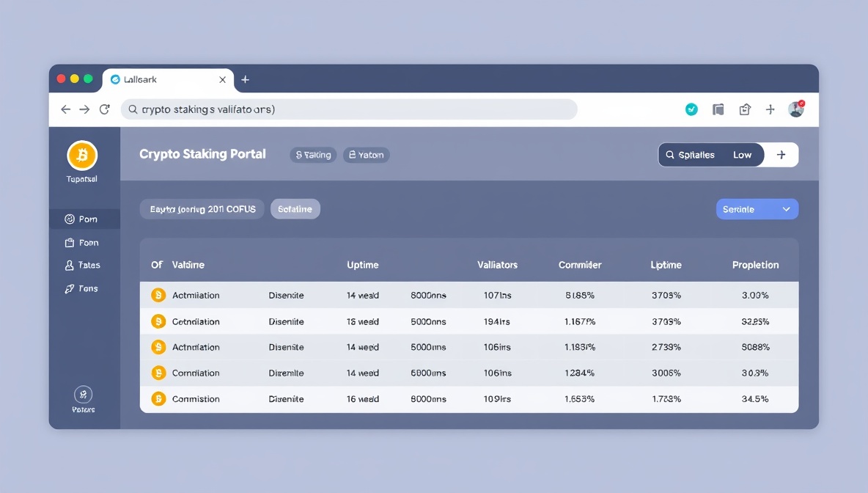Screen dimensions: 868x493
Task: Open Tates in the sidebar
Action: pos(84,266)
